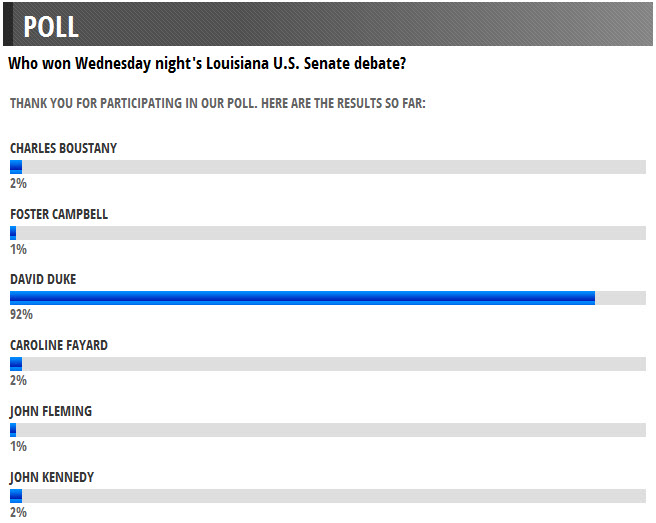Click the 92% result under David Duke
The image size is (656, 523).
(21, 315)
